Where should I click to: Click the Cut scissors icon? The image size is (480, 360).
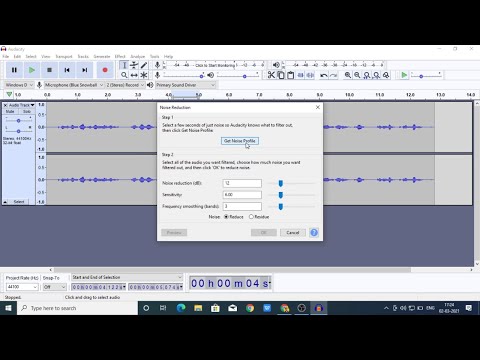pyautogui.click(x=271, y=75)
